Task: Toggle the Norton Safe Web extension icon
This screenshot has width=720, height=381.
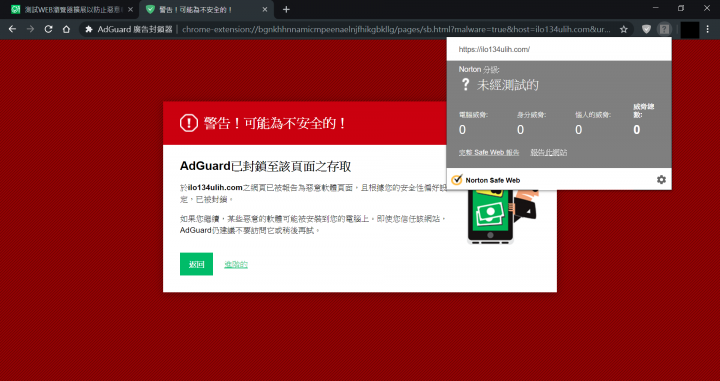Action: (x=664, y=29)
